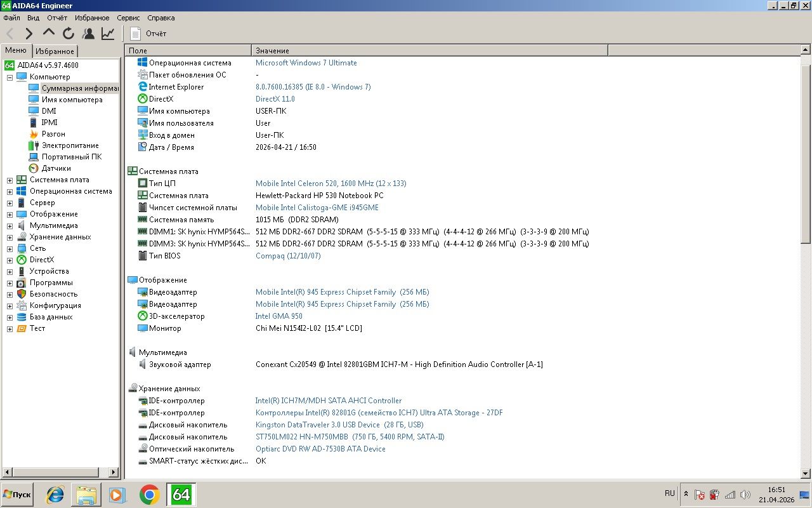812x508 pixels.
Task: Expand the Хранение данных tree node
Action: [x=10, y=237]
